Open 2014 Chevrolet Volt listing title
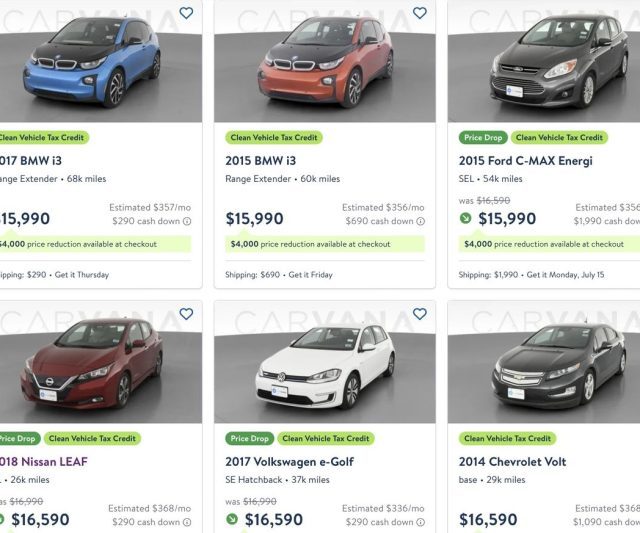 (x=512, y=462)
